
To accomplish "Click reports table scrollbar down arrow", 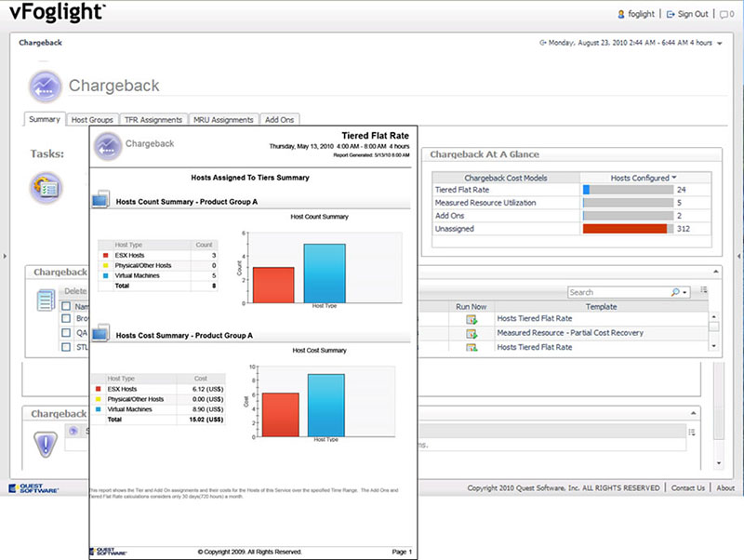I will 713,346.
